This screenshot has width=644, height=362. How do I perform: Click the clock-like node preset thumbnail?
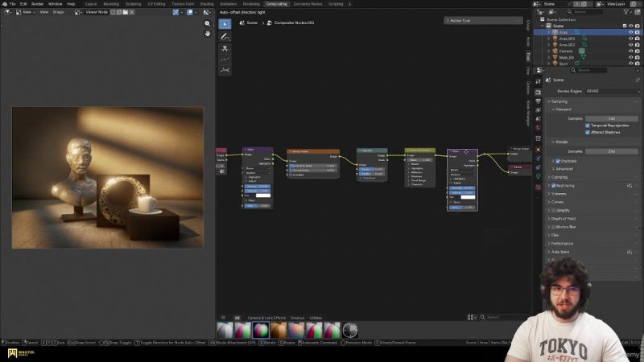[350, 330]
